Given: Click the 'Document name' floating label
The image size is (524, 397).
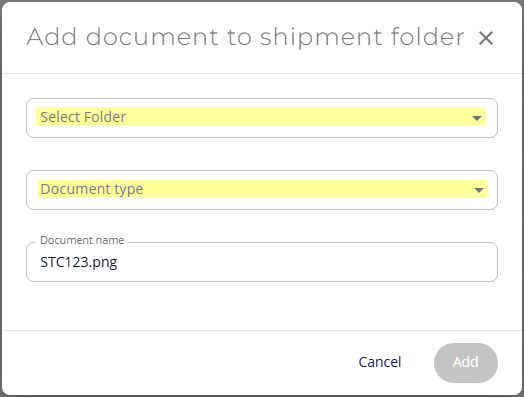Looking at the screenshot, I should click(x=82, y=240).
